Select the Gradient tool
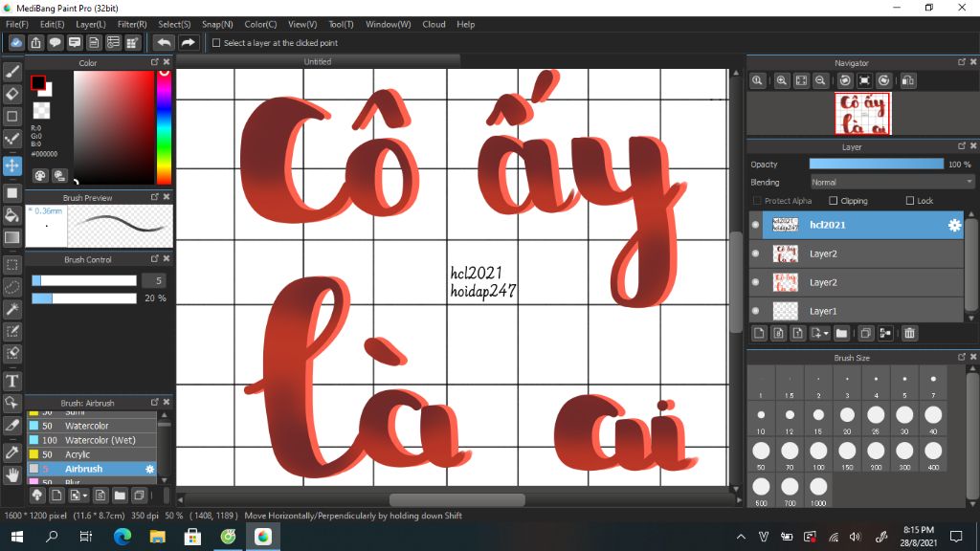Viewport: 980px width, 551px height. [x=11, y=237]
